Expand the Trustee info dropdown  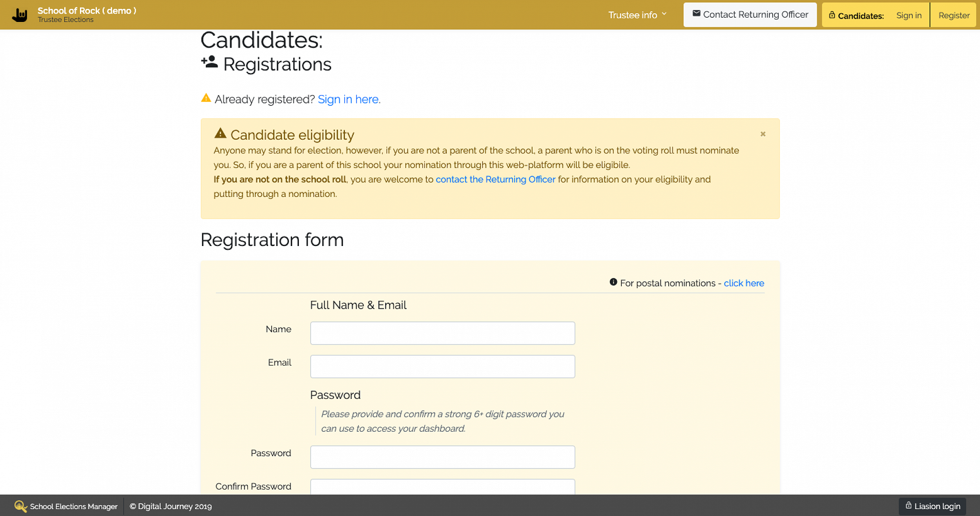pyautogui.click(x=637, y=15)
